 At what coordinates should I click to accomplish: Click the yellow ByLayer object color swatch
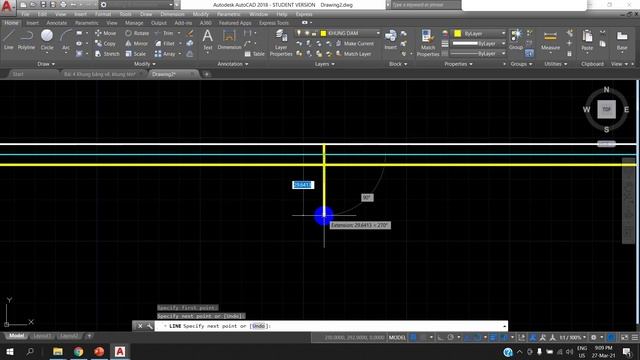[458, 33]
